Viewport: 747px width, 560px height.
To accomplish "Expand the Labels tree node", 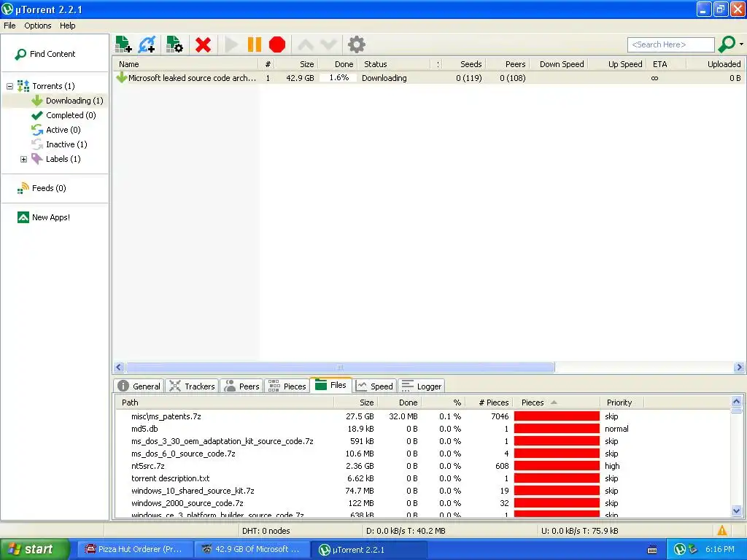I will pyautogui.click(x=23, y=159).
